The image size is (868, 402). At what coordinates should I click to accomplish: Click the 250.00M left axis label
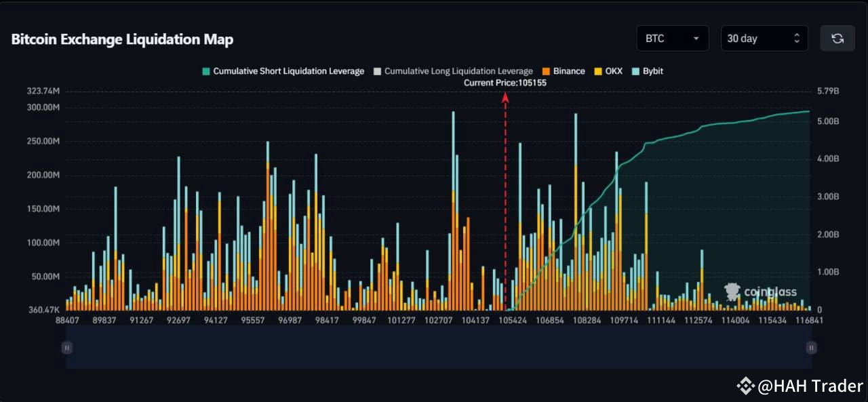click(43, 141)
